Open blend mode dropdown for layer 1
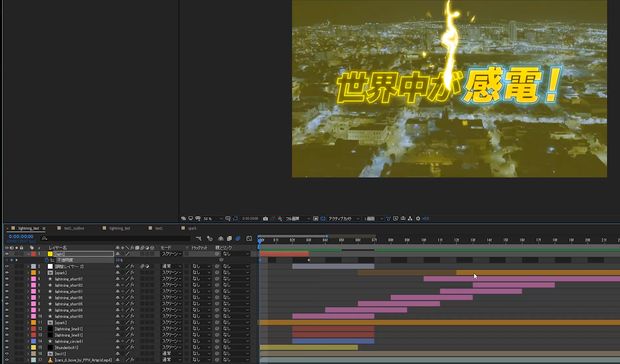Image resolution: width=620 pixels, height=364 pixels. (x=172, y=254)
